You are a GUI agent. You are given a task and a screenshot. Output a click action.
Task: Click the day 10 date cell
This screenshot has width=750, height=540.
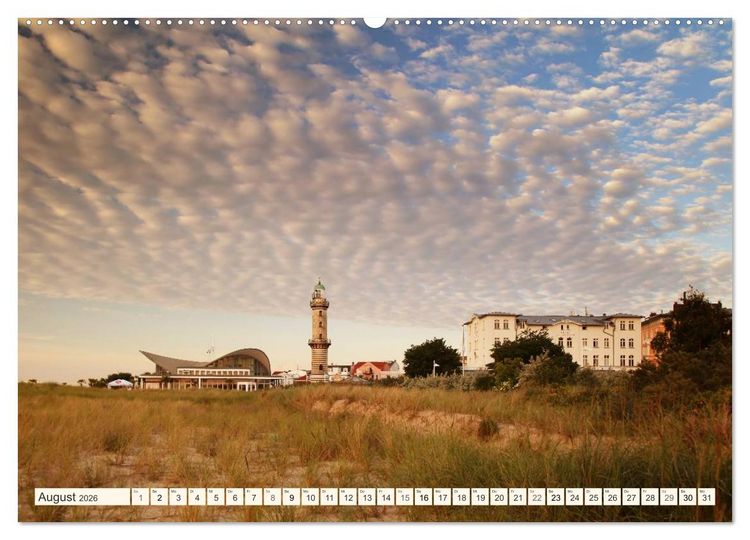pos(310,496)
